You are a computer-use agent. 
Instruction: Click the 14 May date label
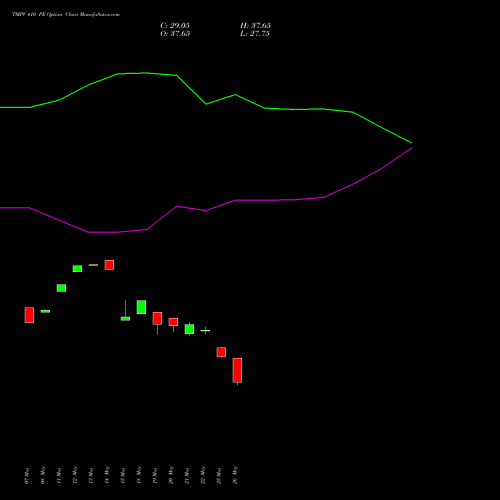[x=107, y=475]
